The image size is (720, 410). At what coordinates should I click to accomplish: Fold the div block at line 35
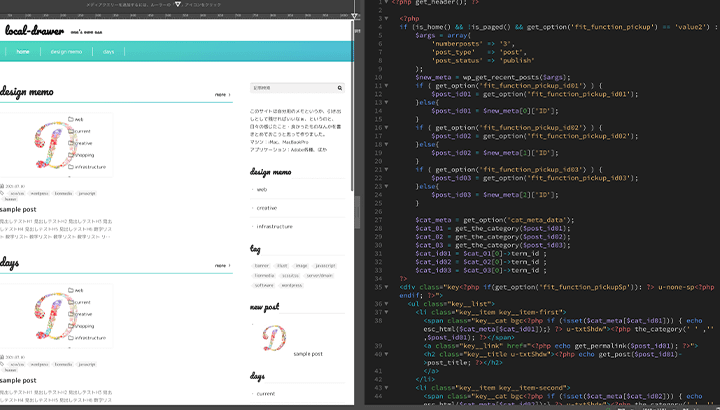click(386, 287)
